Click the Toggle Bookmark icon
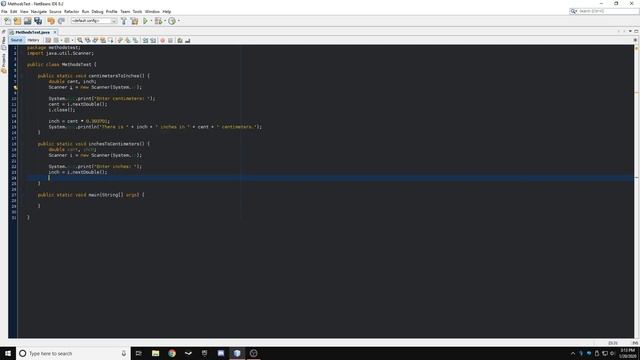The image size is (640, 360). coord(135,40)
